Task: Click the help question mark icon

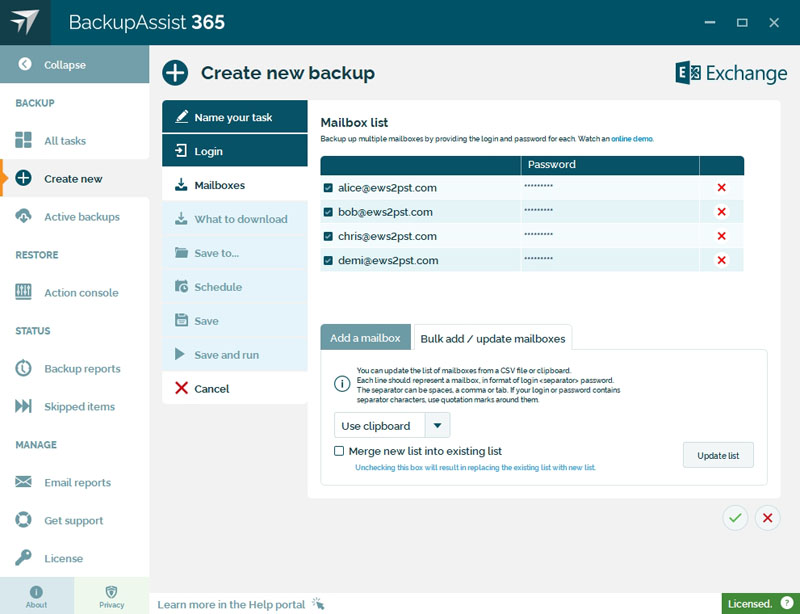Action: [x=787, y=602]
